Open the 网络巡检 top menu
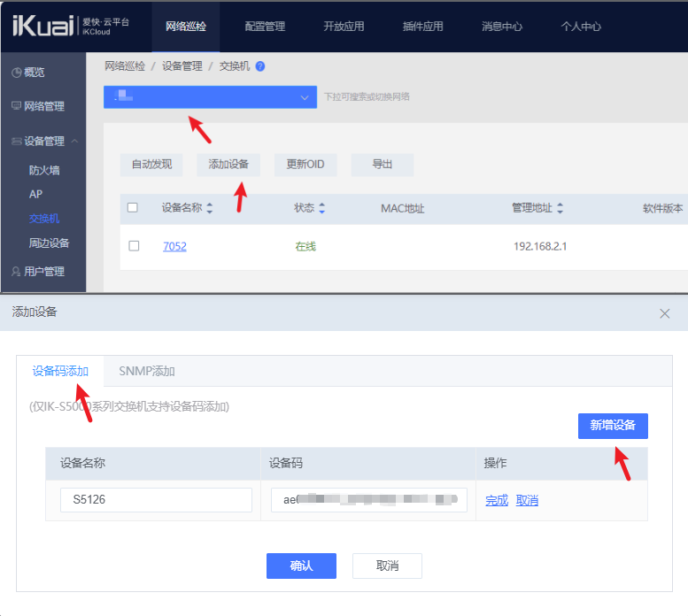This screenshot has width=688, height=616. (x=186, y=27)
